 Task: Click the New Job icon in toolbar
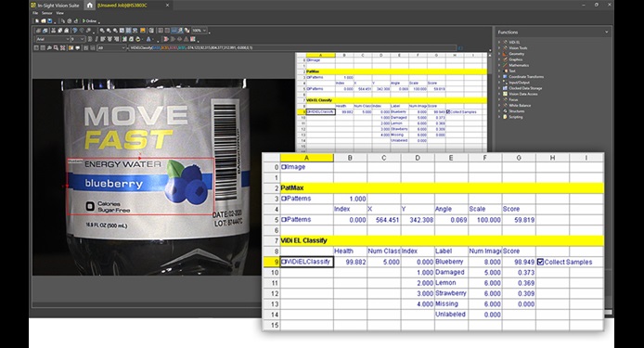coord(37,21)
